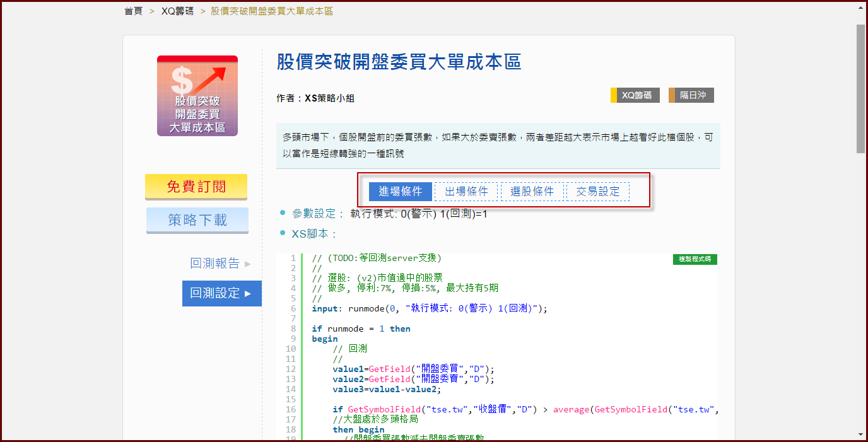Open XQ籌碼 breadcrumb link
The width and height of the screenshot is (868, 442).
click(177, 11)
